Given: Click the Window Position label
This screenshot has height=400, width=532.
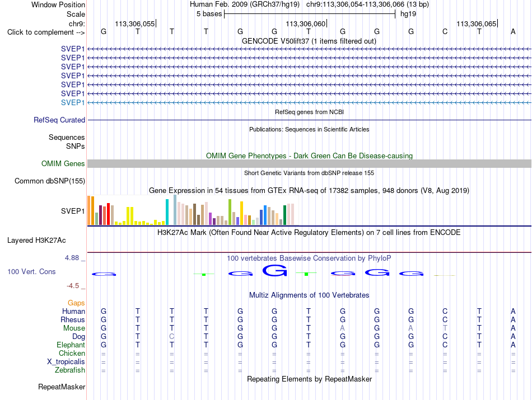Looking at the screenshot, I should 58,4.
